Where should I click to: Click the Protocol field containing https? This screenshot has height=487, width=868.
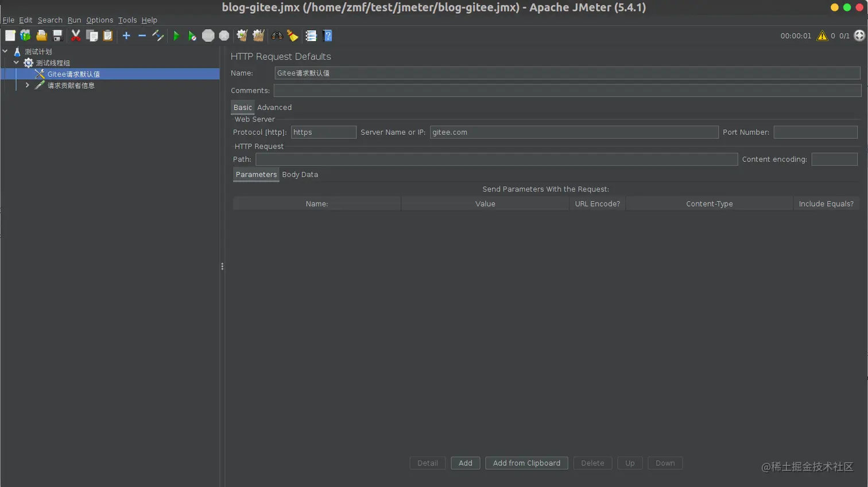[x=324, y=132]
